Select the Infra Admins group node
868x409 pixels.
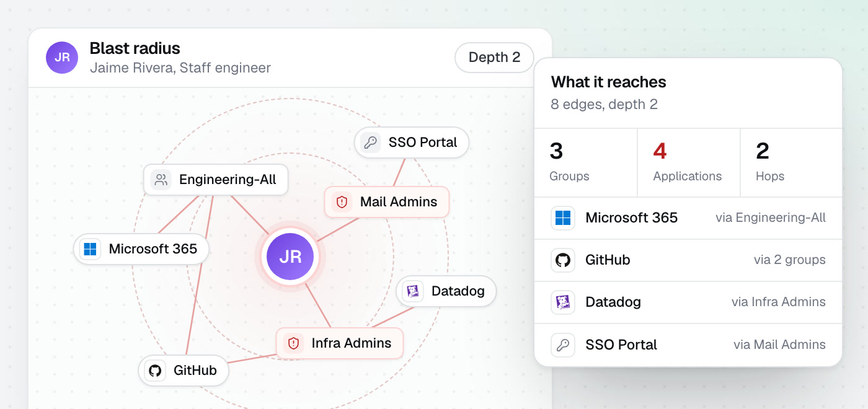click(x=340, y=343)
